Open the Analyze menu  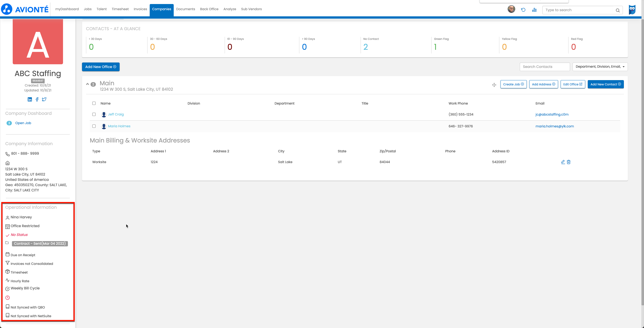230,9
